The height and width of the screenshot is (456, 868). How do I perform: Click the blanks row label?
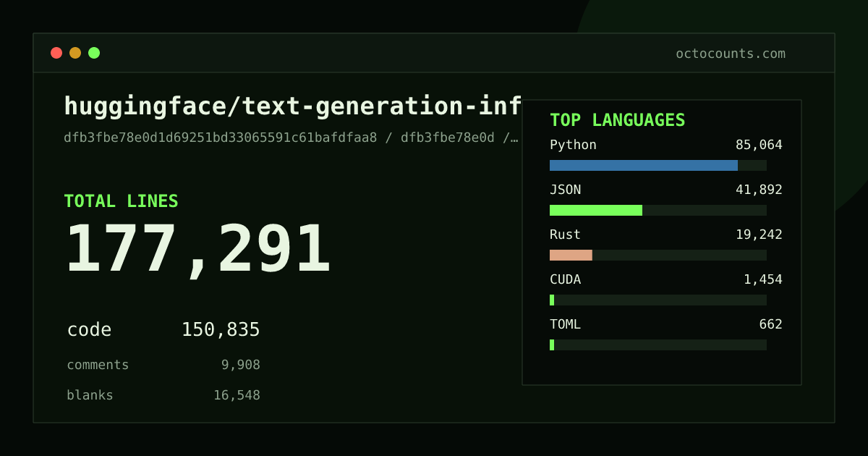click(90, 395)
